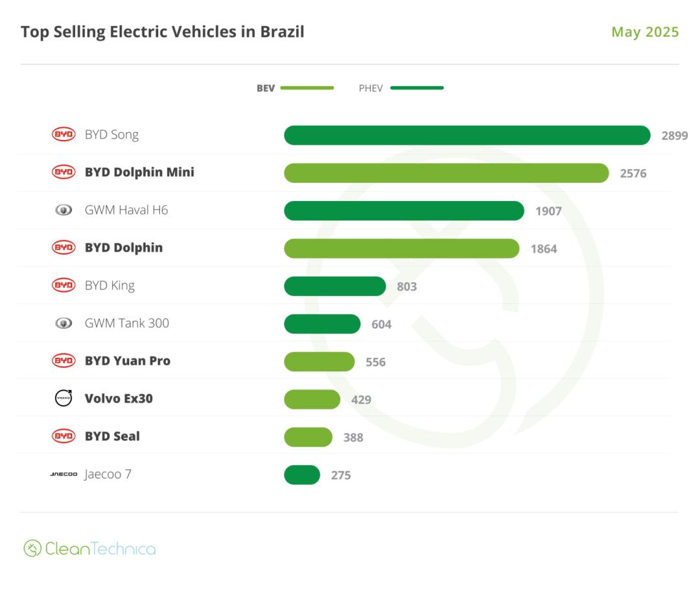The image size is (700, 591).
Task: Click the Jaecoo logo beside Jaecoo 7
Action: click(x=64, y=474)
